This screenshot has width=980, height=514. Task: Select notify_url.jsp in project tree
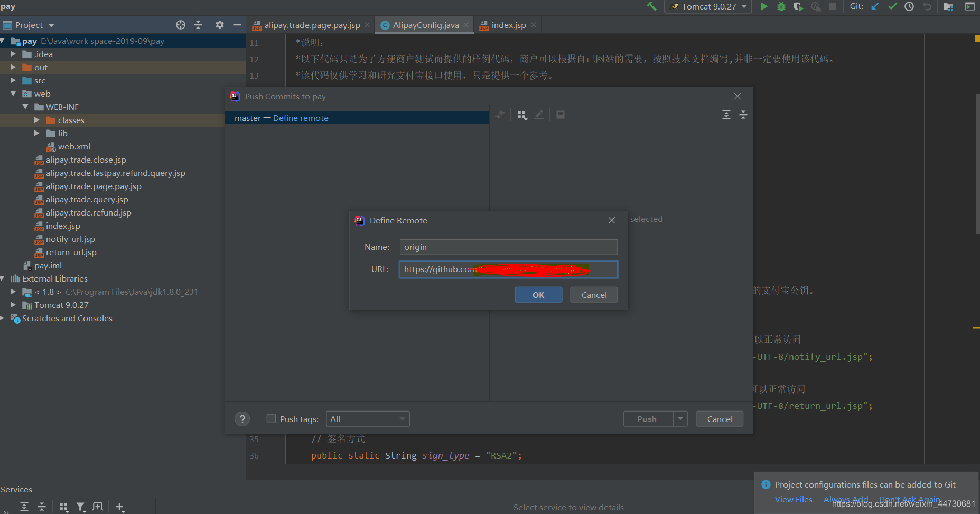[x=70, y=239]
